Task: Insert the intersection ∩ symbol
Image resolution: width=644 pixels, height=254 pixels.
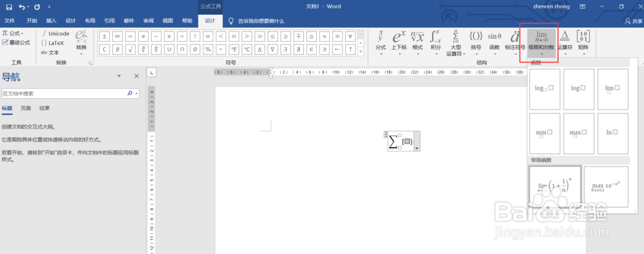Action: (182, 50)
